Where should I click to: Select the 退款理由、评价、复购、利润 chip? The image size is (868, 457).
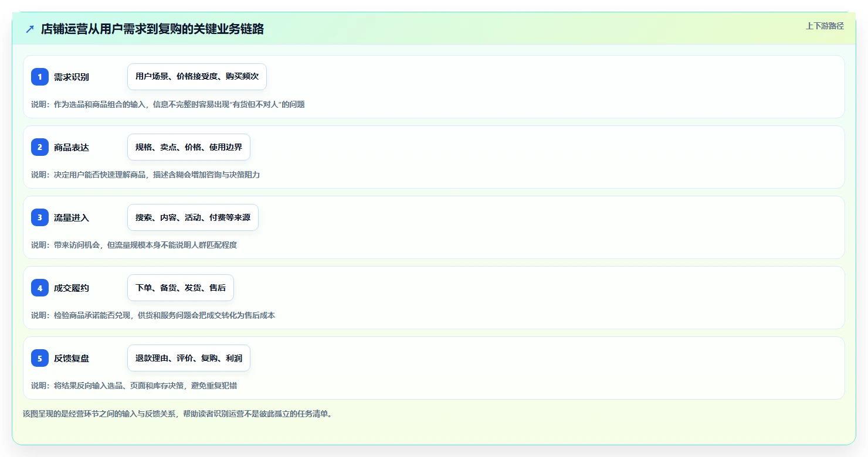pos(189,358)
